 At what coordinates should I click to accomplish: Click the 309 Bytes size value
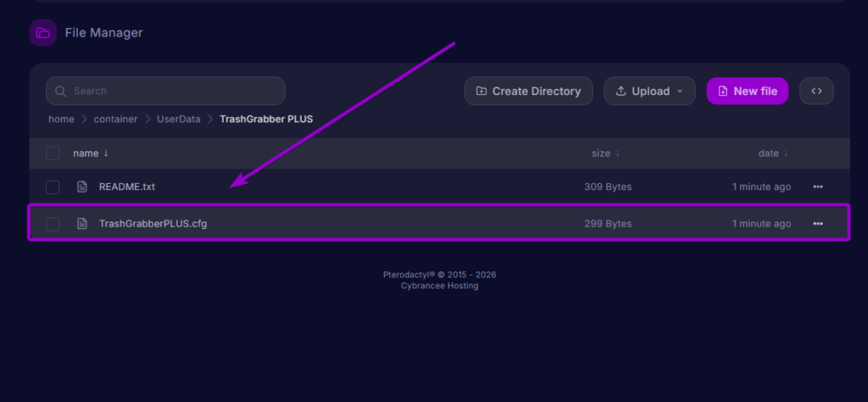point(608,187)
